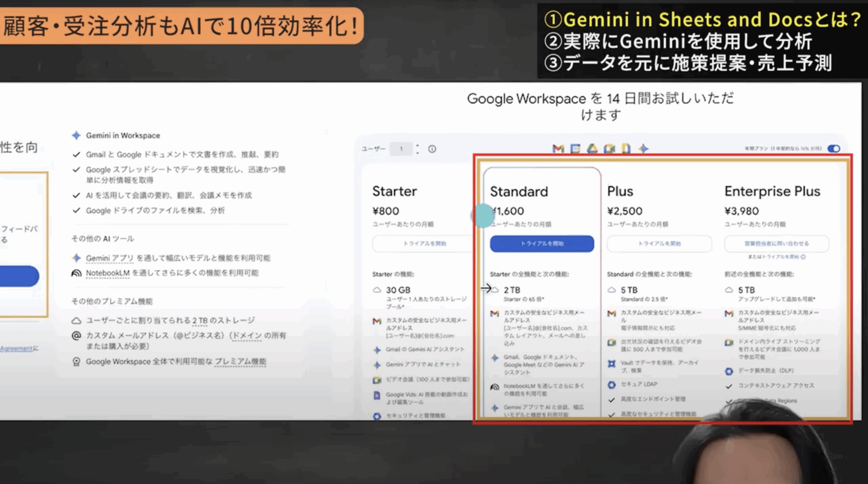Click the Google Keep icon

pos(626,148)
